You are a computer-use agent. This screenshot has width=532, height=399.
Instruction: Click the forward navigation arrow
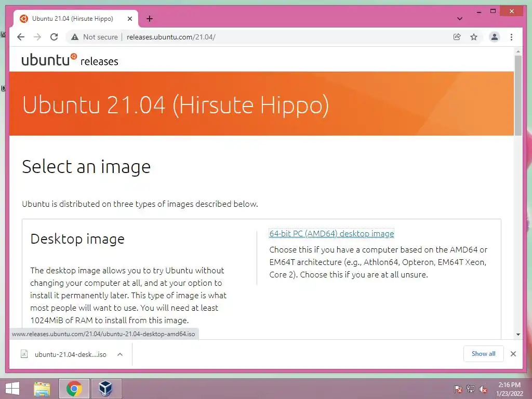pos(37,37)
